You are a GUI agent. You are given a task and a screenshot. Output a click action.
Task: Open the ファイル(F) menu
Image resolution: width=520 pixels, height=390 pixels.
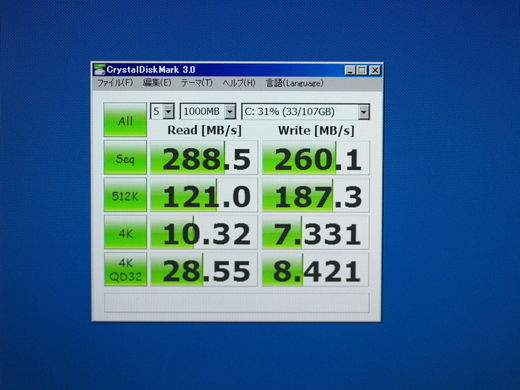115,83
